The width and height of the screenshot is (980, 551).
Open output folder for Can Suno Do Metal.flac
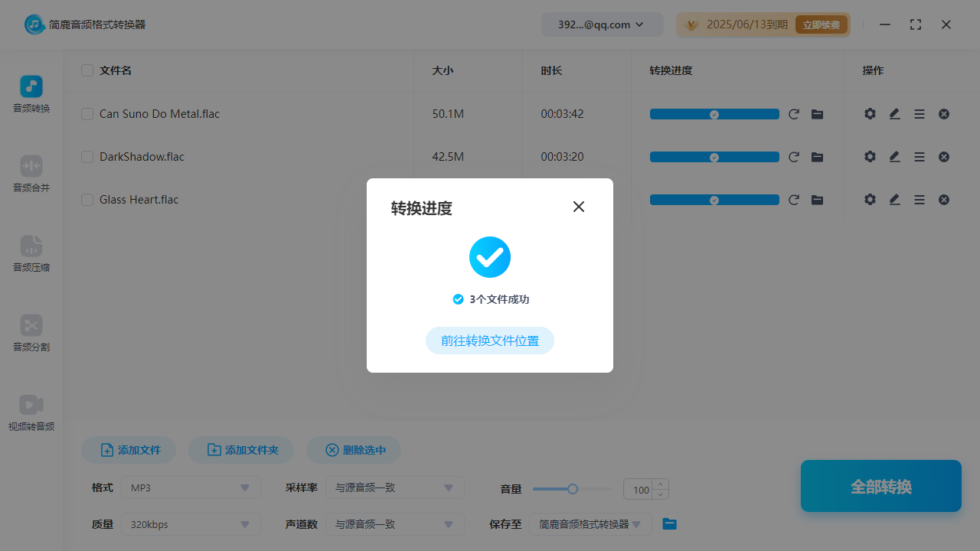point(817,114)
